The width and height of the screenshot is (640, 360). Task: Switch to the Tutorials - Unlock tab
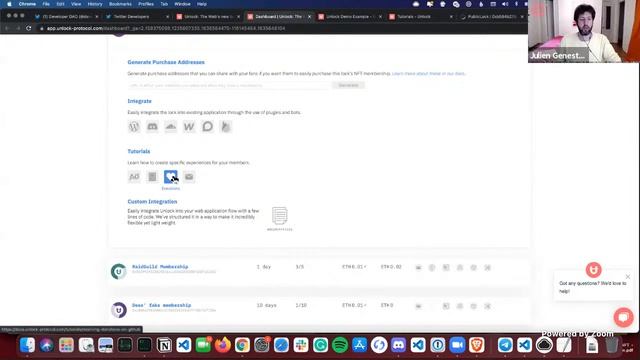[420, 17]
